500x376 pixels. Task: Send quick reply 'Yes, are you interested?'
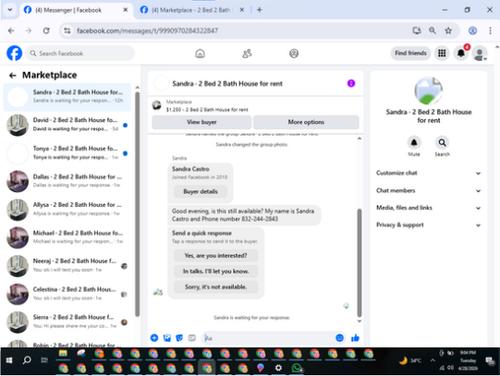(x=216, y=256)
